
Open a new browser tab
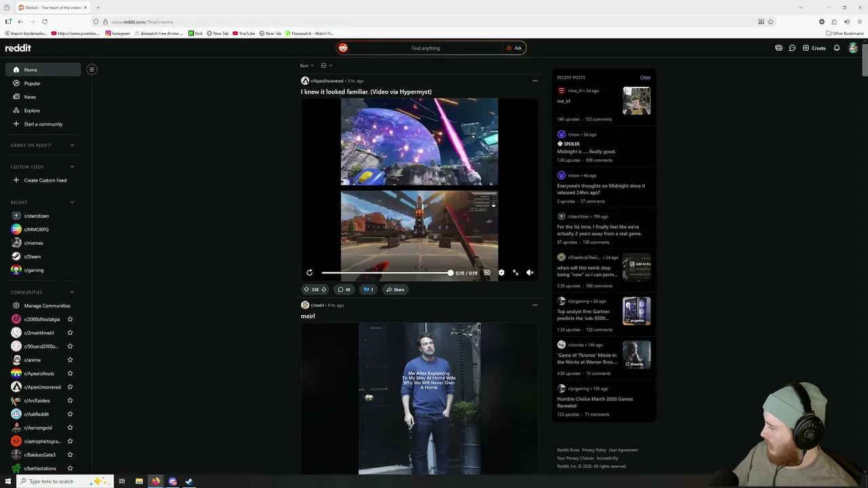pyautogui.click(x=98, y=7)
